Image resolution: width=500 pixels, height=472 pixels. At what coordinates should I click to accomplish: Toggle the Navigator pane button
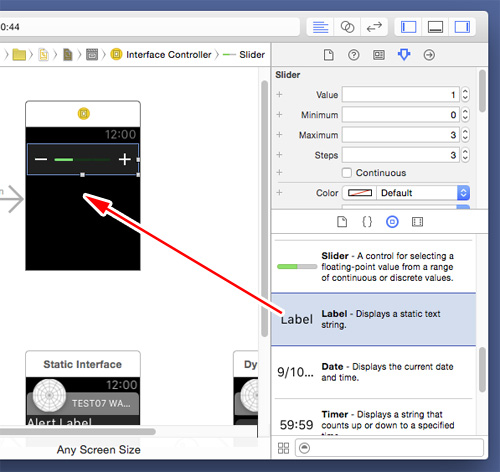tap(408, 27)
